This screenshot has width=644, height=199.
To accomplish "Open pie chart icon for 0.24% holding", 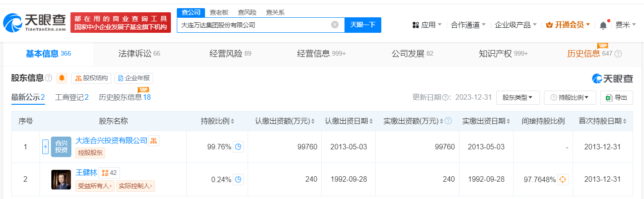I will click(239, 179).
